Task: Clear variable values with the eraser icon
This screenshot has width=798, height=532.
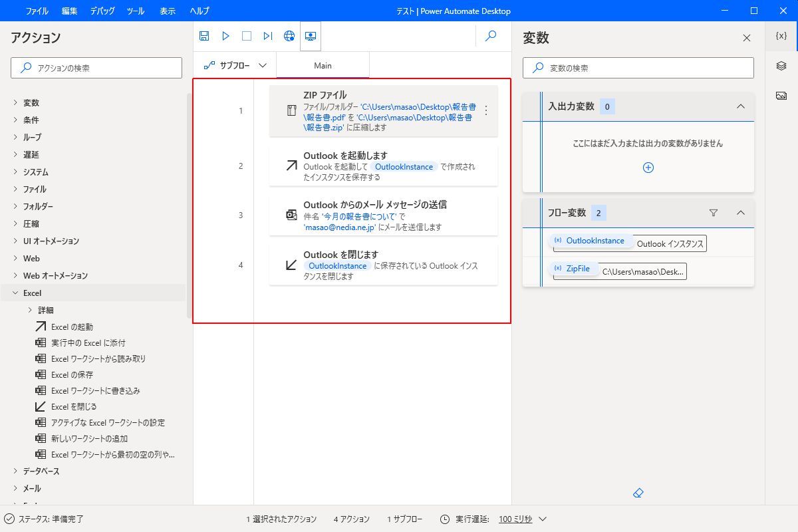Action: tap(638, 493)
